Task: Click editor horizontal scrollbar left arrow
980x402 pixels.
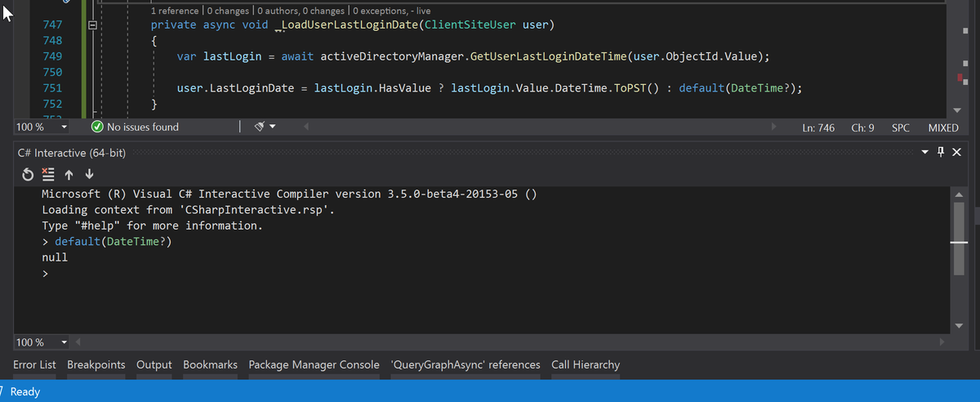Action: click(x=306, y=127)
